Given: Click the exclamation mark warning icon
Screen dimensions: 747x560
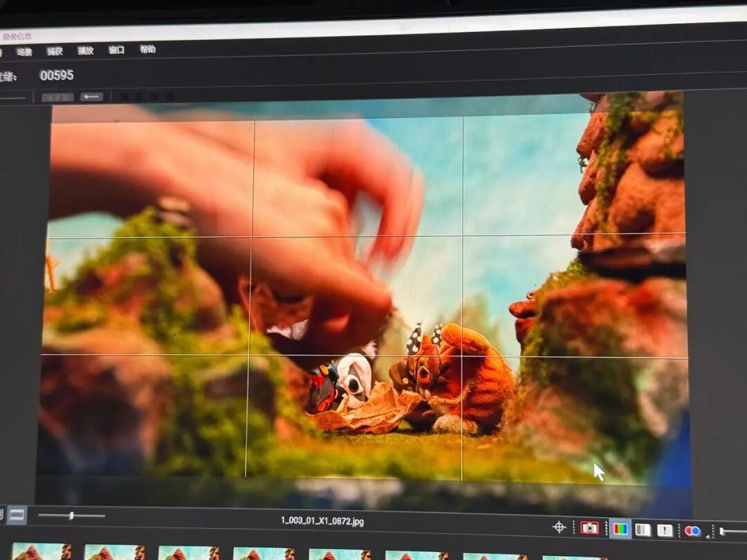Looking at the screenshot, I should pos(665,530).
